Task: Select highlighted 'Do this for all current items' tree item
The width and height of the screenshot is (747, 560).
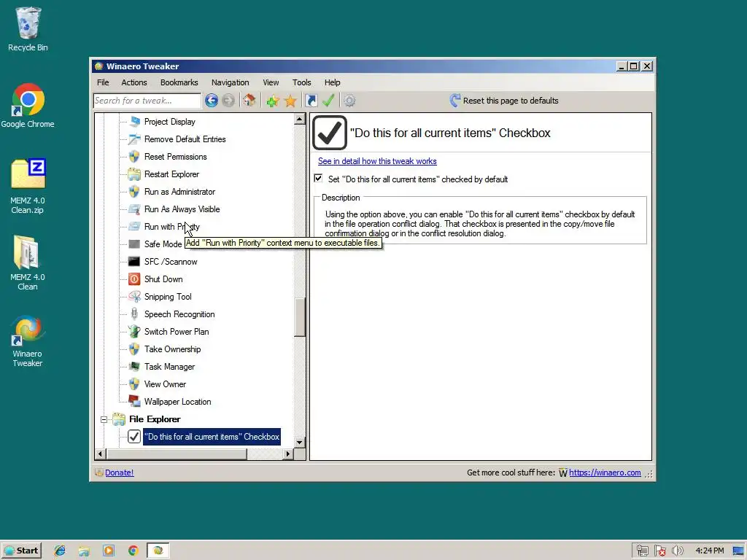Action: point(212,437)
